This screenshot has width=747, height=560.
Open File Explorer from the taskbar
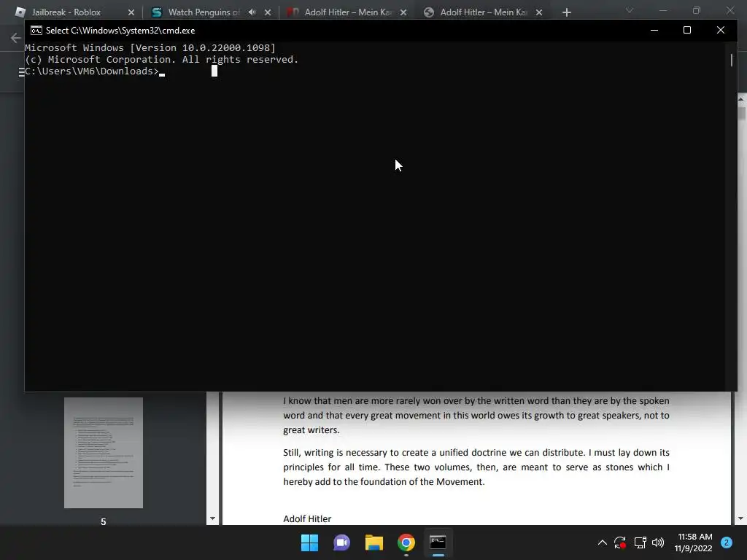coord(374,542)
